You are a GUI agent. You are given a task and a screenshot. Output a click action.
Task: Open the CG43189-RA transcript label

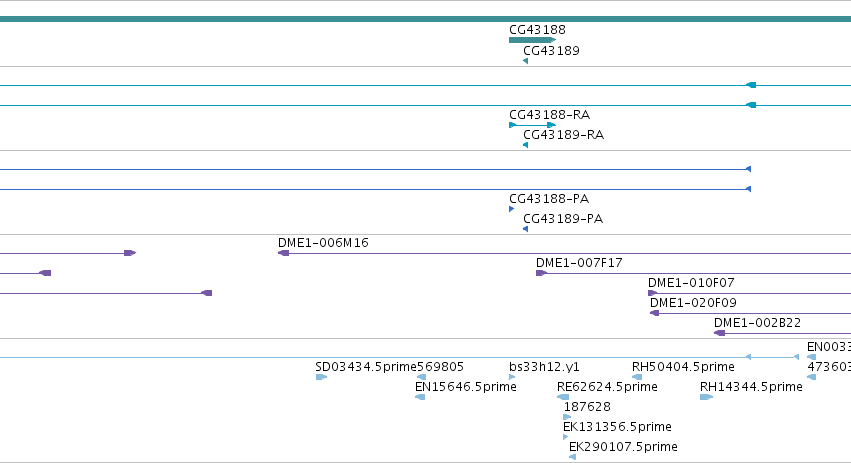(x=563, y=135)
